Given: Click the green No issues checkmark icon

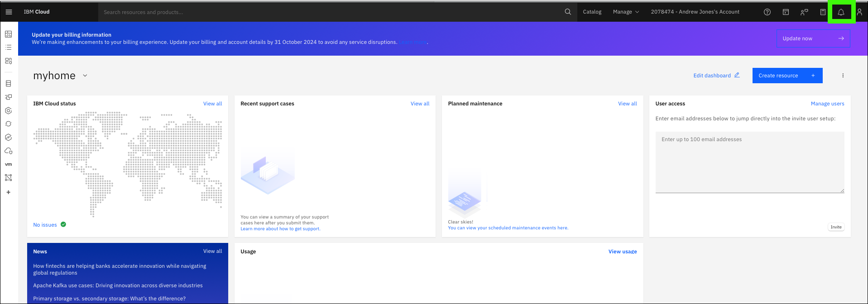Looking at the screenshot, I should 63,224.
